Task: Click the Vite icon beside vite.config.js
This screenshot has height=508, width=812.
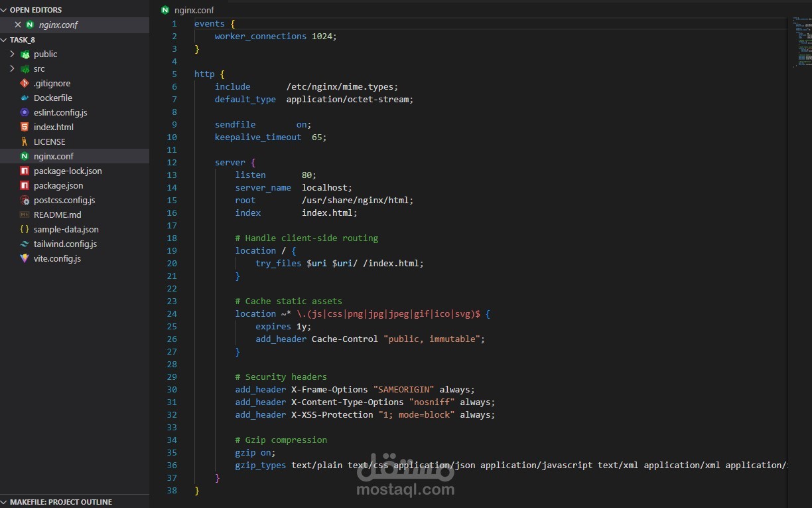Action: click(x=25, y=258)
